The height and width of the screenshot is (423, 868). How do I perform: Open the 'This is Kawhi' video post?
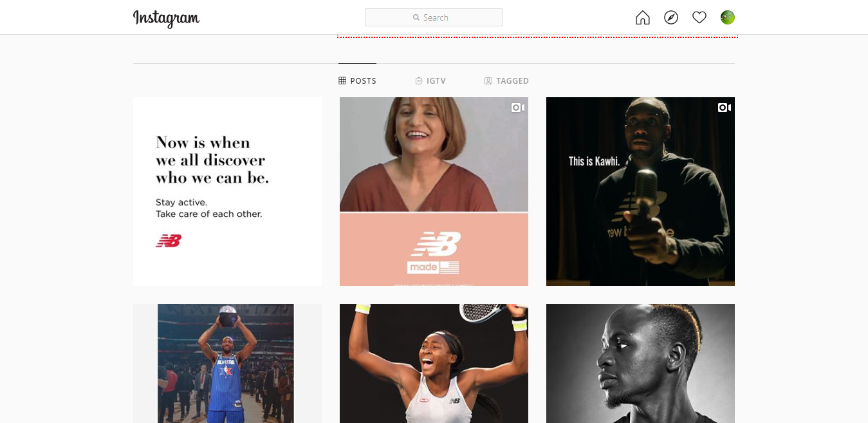(640, 191)
